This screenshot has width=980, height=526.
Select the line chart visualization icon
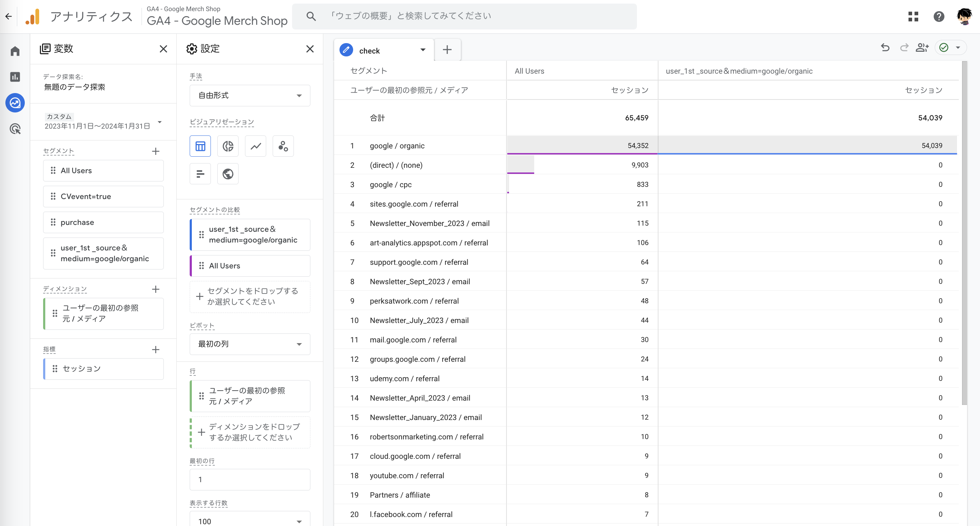pyautogui.click(x=256, y=146)
